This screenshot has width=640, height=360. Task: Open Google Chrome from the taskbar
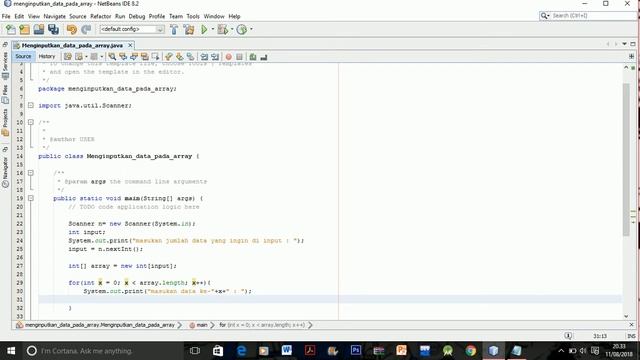click(471, 351)
